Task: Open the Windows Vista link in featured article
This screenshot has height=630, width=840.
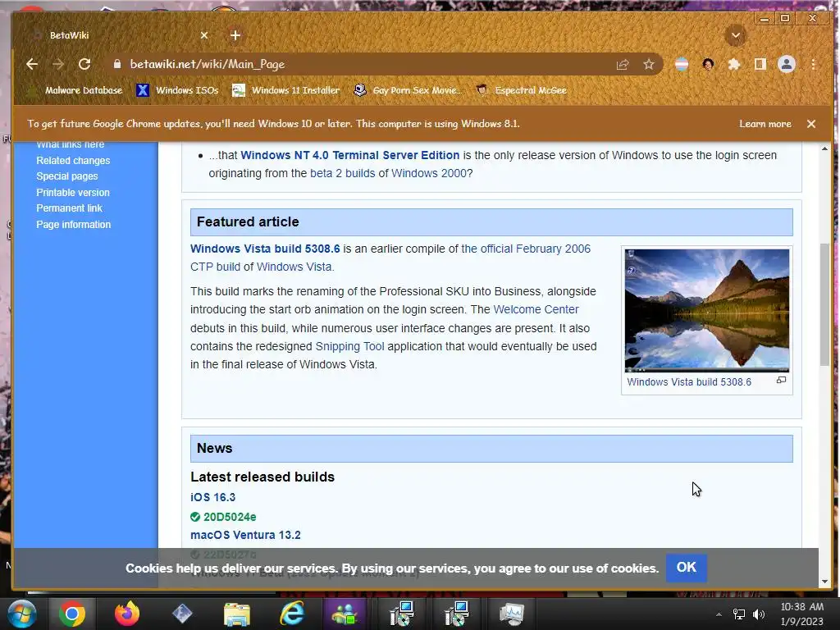Action: [x=294, y=267]
